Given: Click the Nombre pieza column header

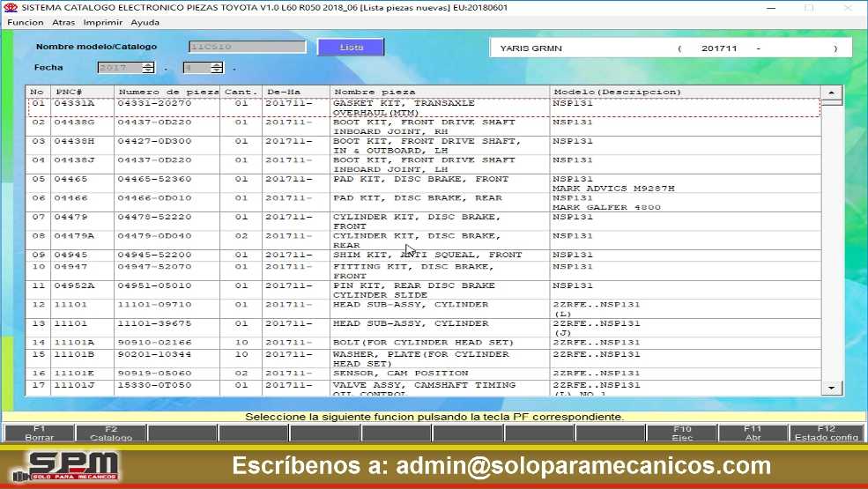Looking at the screenshot, I should pyautogui.click(x=440, y=92).
